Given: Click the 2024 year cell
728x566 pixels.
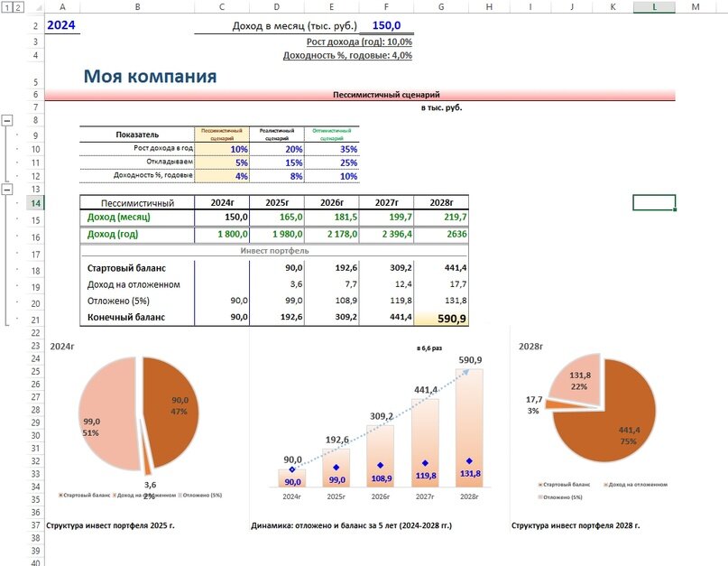Looking at the screenshot, I should [x=62, y=25].
